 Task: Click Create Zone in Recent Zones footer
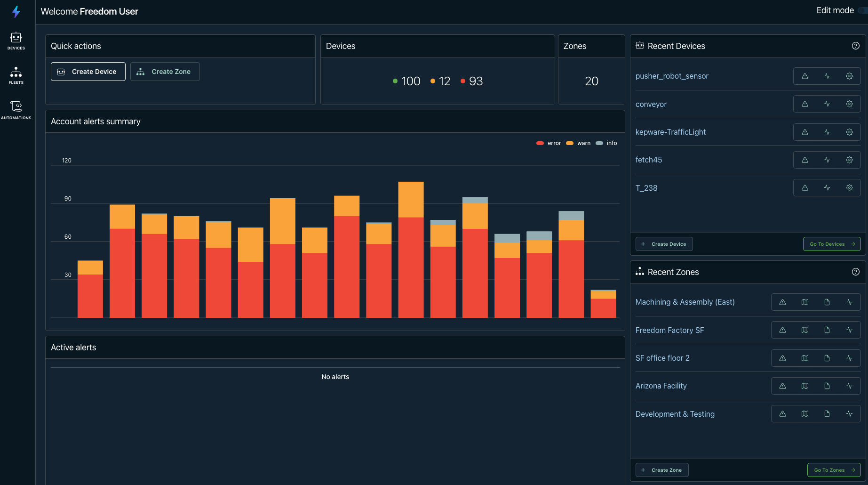(x=662, y=470)
